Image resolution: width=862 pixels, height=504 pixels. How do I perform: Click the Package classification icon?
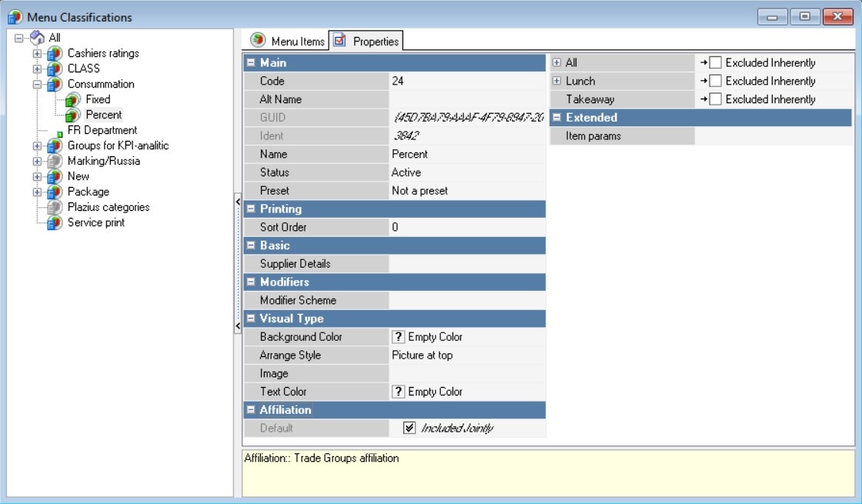[x=55, y=192]
